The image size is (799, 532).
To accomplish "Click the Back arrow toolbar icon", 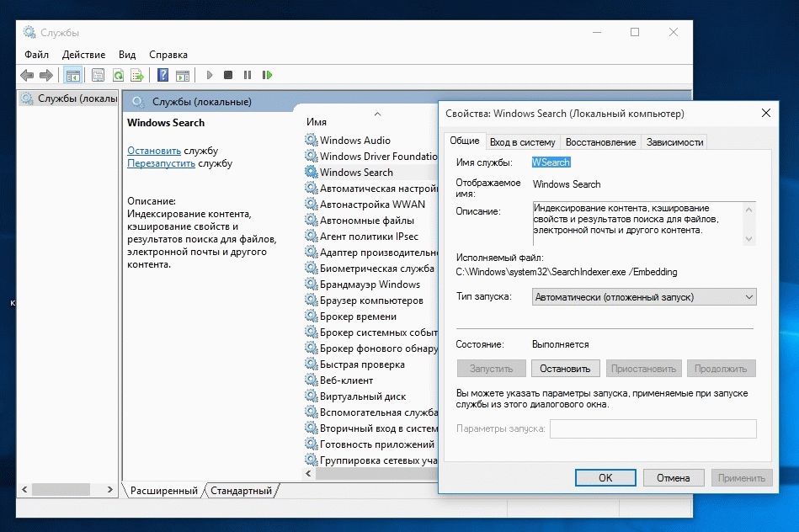I will pos(27,76).
